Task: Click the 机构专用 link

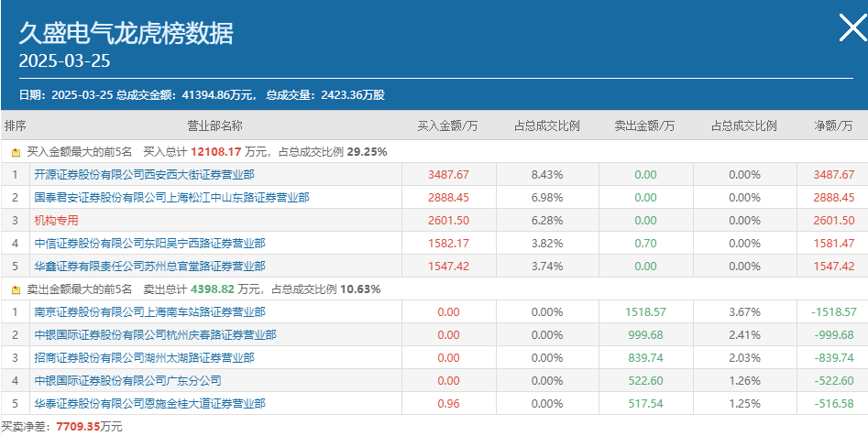Action: click(57, 220)
